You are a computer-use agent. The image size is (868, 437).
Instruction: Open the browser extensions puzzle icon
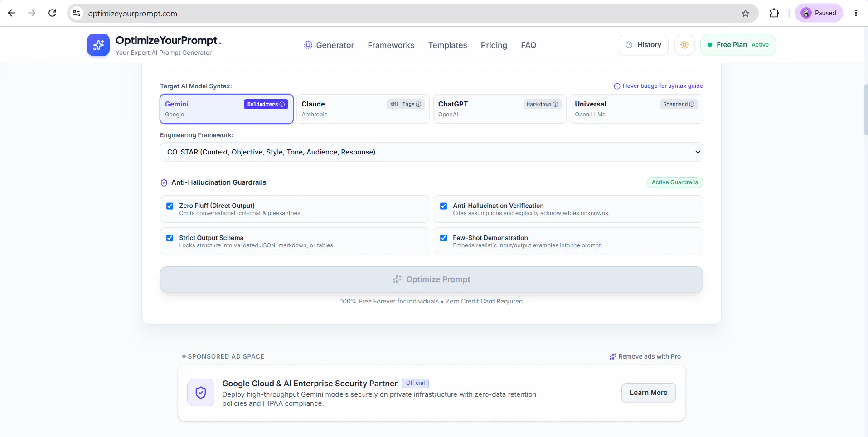pos(774,13)
